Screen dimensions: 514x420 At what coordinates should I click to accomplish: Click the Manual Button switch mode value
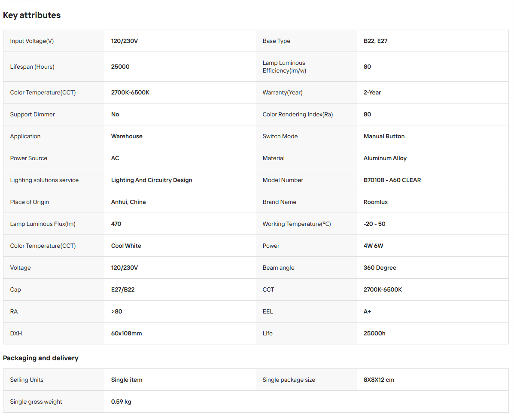384,137
